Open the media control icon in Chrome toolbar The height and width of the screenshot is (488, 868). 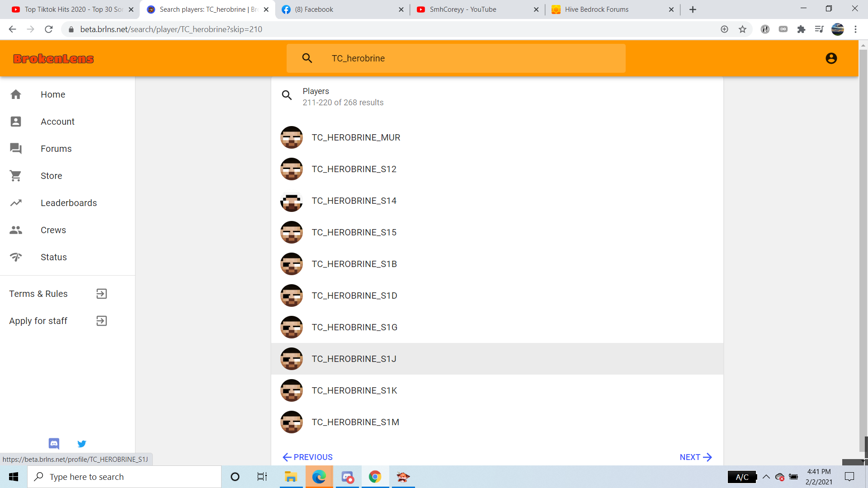pos(819,29)
